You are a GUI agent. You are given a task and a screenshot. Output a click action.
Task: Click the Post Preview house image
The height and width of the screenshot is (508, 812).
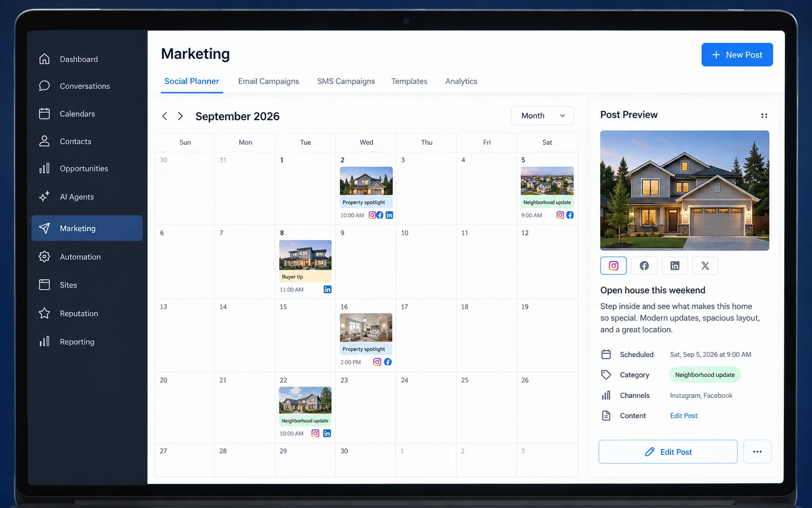pyautogui.click(x=685, y=190)
